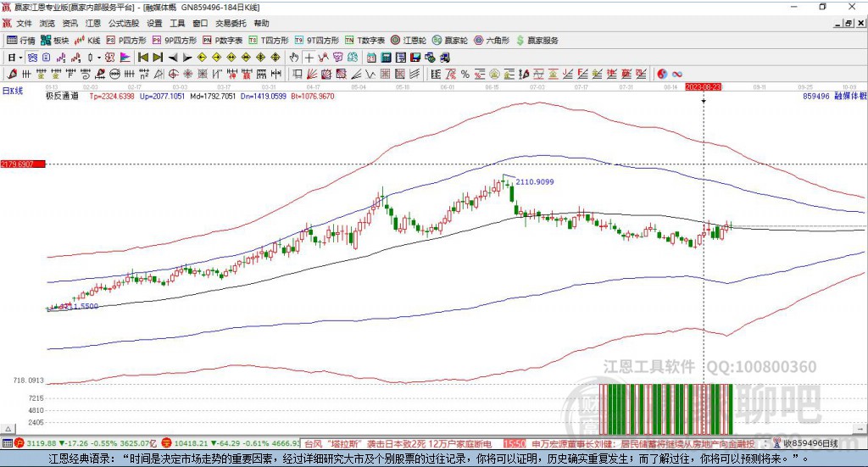This screenshot has height=467, width=868.
Task: Click the 2023-08-23 date marker
Action: (703, 87)
